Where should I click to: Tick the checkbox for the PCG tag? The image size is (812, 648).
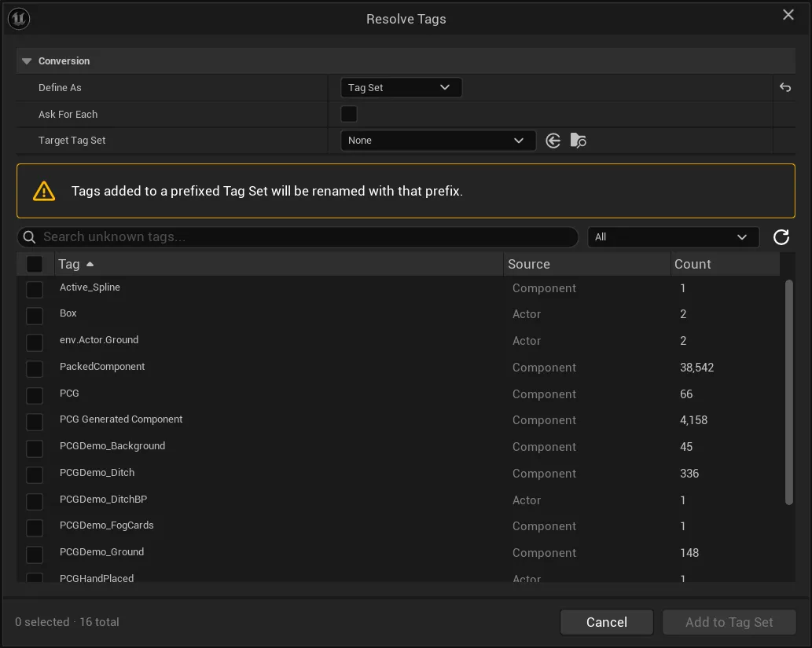click(x=35, y=395)
